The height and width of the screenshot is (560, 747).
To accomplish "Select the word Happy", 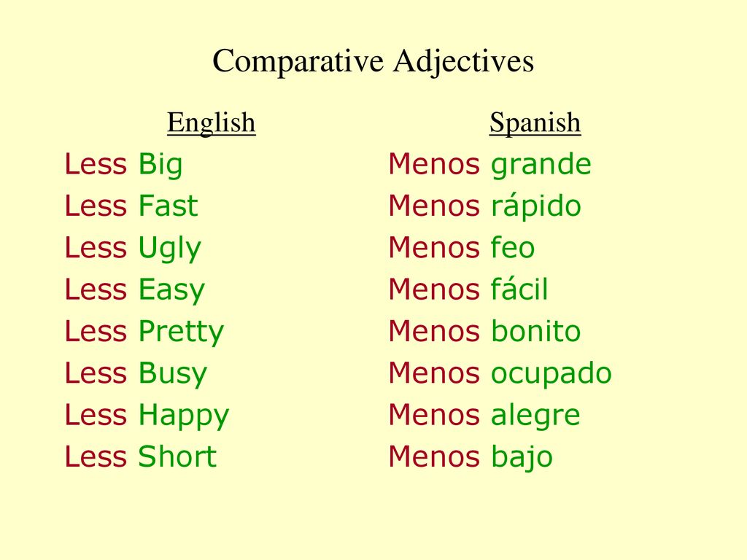I will 184,416.
